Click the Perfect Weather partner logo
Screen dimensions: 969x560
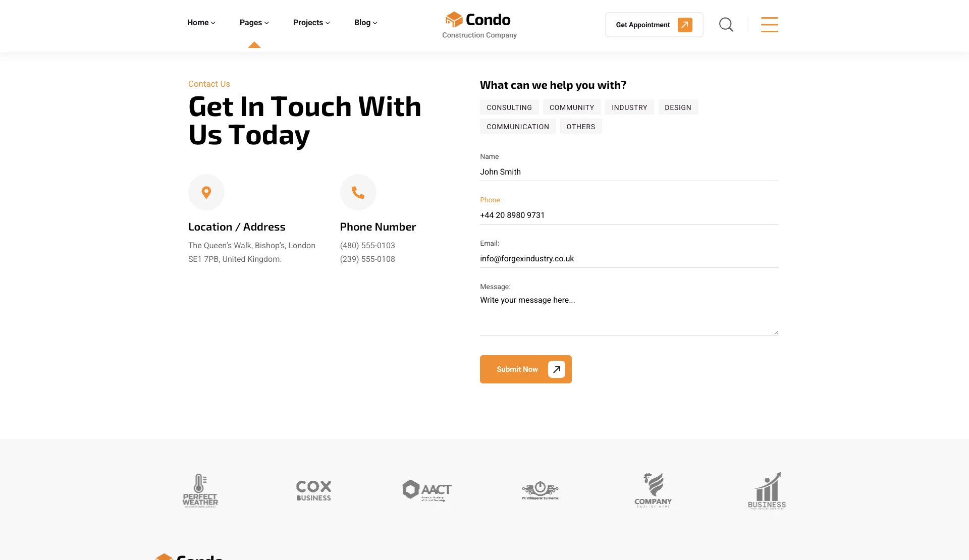[200, 490]
